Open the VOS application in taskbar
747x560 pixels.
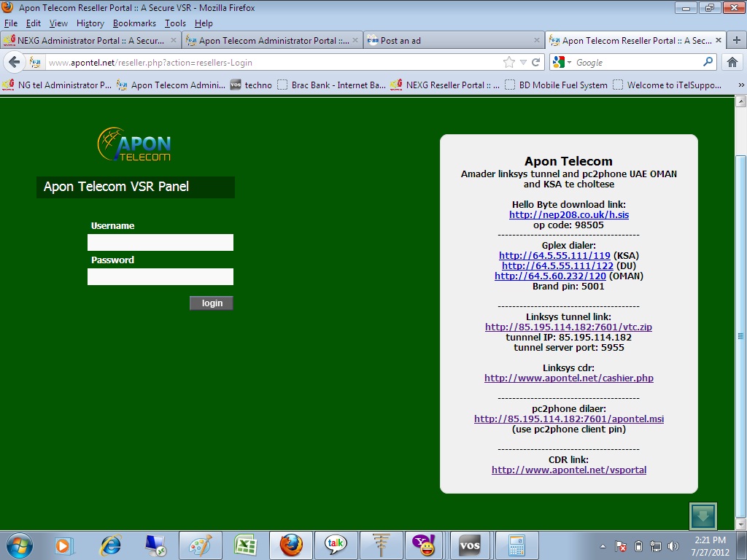click(x=470, y=545)
